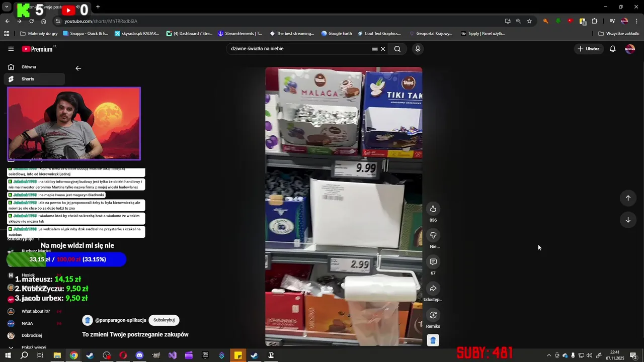Open the Remiks option for this short
The width and height of the screenshot is (644, 362).
(x=433, y=315)
